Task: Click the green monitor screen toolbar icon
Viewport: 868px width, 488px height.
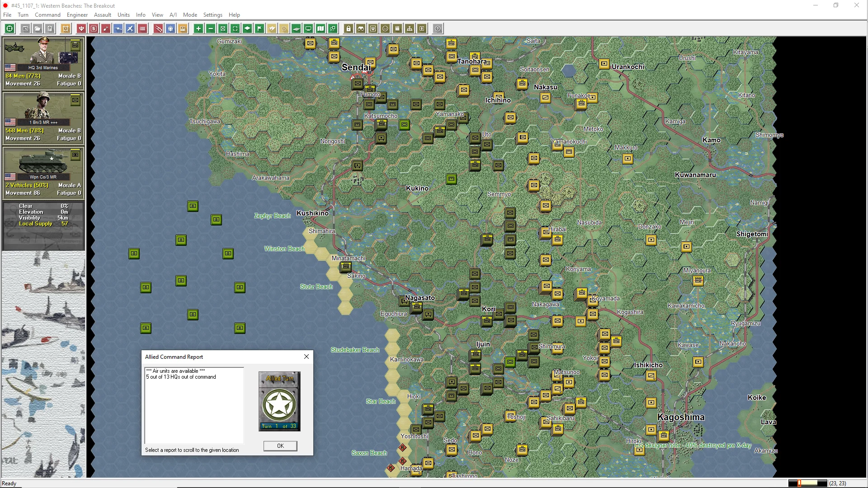Action: point(308,28)
